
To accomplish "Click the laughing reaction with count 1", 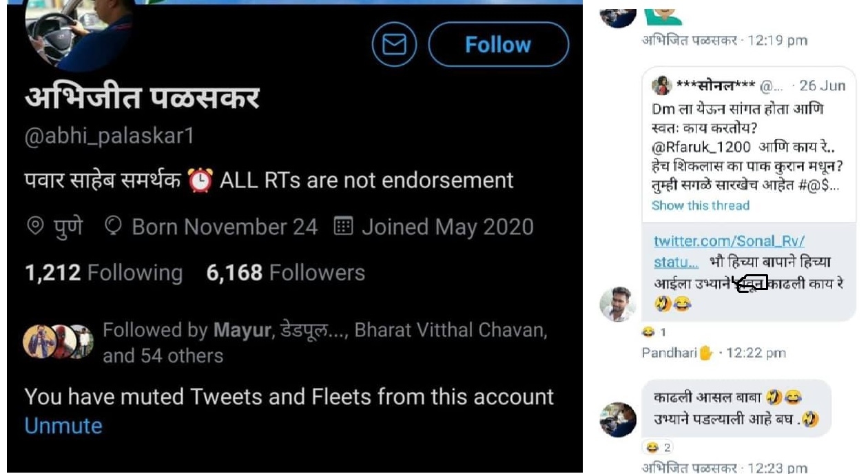I will coord(653,333).
